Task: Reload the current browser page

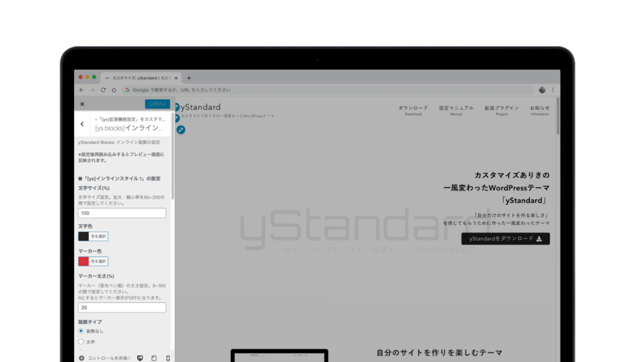Action: point(103,90)
